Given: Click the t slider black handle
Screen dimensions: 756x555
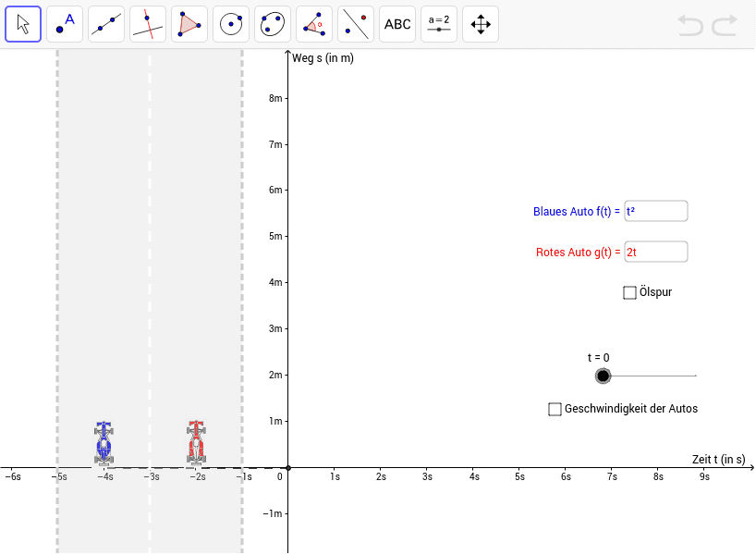Looking at the screenshot, I should click(x=603, y=376).
